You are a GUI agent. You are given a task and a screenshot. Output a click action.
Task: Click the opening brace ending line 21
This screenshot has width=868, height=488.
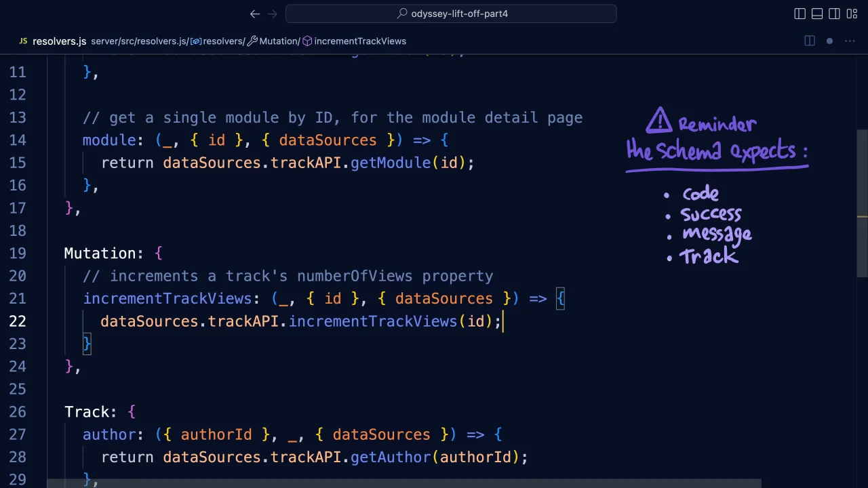tap(560, 299)
